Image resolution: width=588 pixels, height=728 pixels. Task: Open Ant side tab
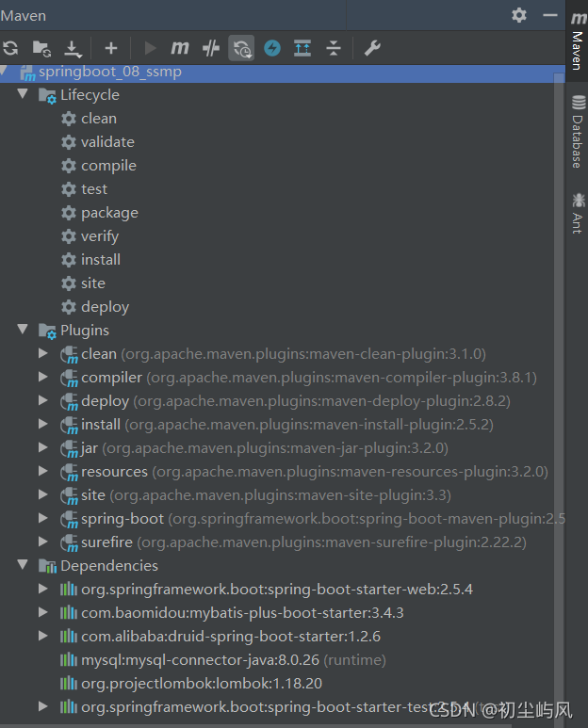pyautogui.click(x=578, y=213)
